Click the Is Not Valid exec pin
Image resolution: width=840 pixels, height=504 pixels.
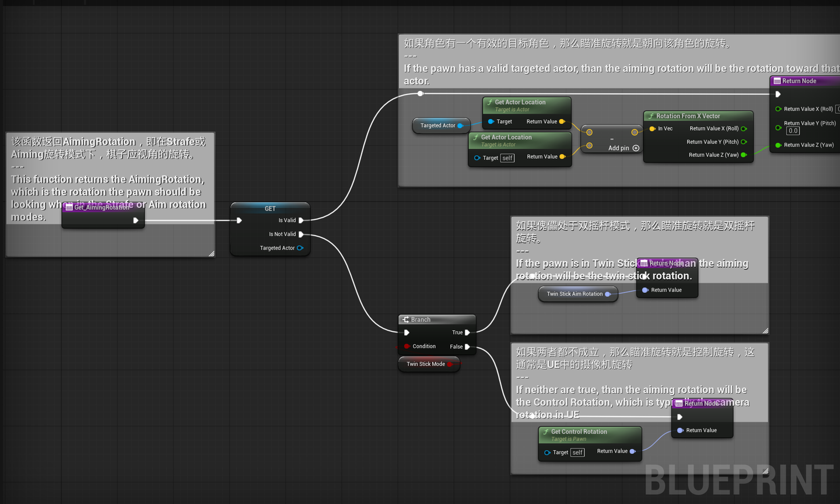(x=301, y=235)
